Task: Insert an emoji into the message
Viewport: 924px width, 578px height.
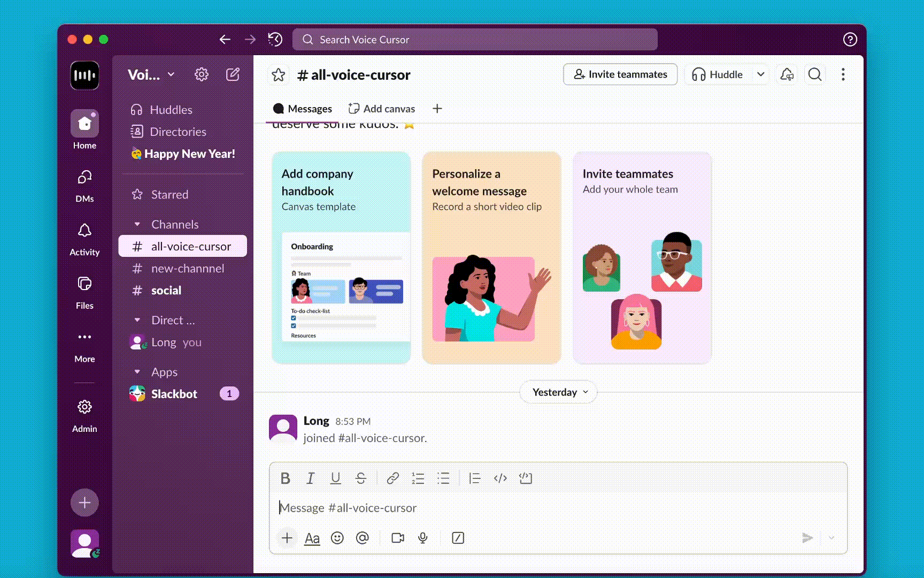Action: 337,538
